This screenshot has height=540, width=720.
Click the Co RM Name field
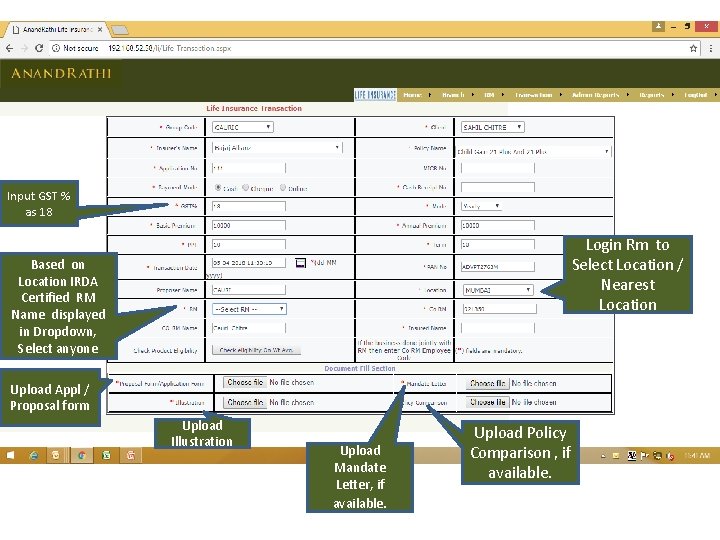click(x=249, y=328)
